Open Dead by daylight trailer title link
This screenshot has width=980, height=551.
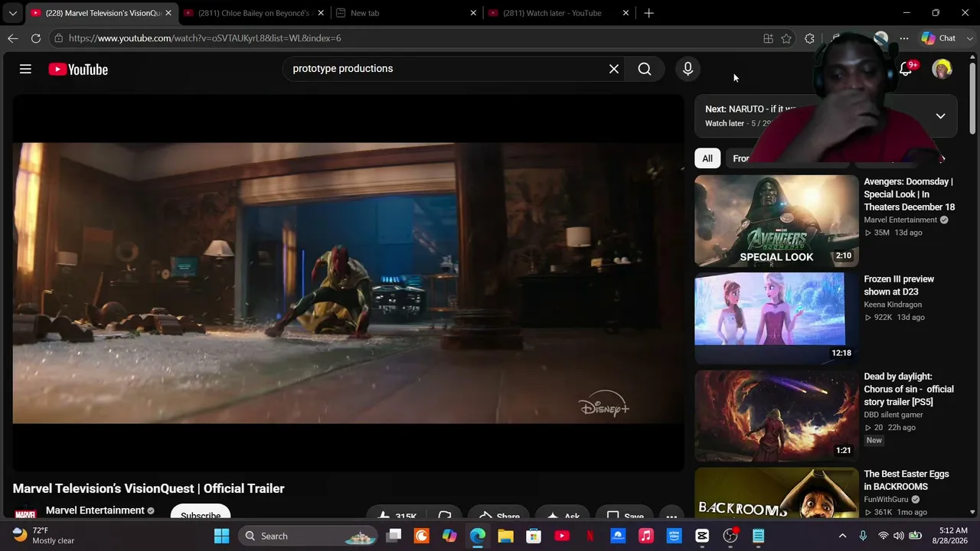(909, 389)
